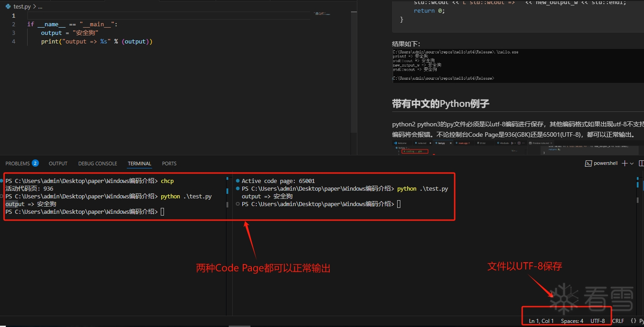644x327 pixels.
Task: Click line number 4 in the gutter
Action: (x=14, y=41)
